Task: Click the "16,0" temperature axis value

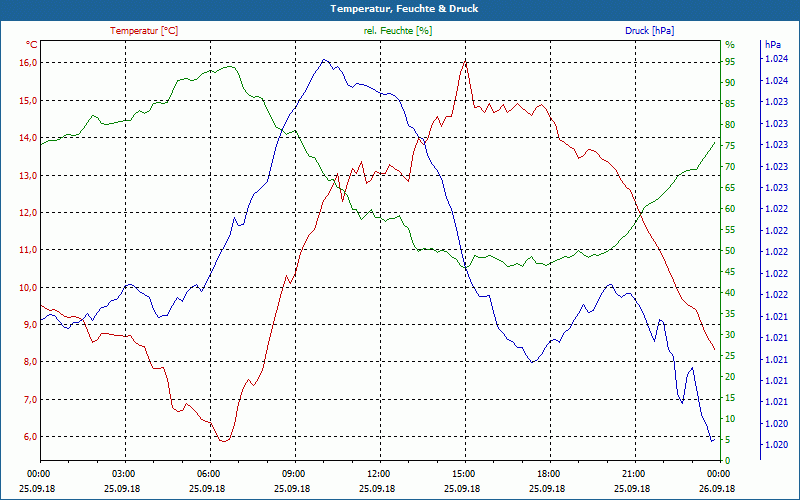Action: (28, 63)
